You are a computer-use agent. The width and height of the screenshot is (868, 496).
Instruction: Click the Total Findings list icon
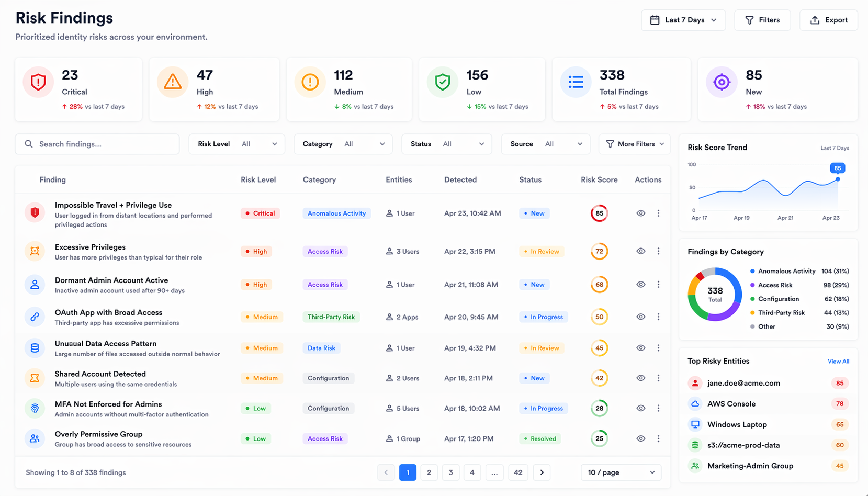click(x=576, y=82)
